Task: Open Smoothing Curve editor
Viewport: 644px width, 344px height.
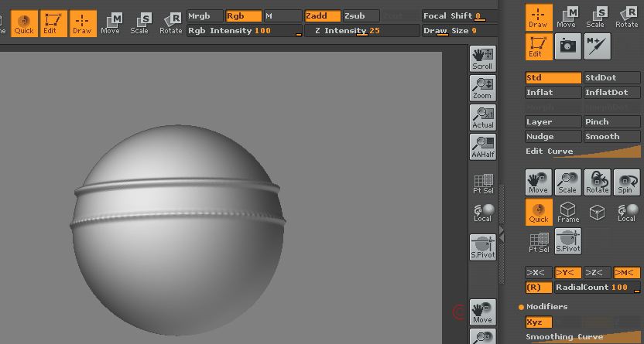Action: [x=583, y=337]
